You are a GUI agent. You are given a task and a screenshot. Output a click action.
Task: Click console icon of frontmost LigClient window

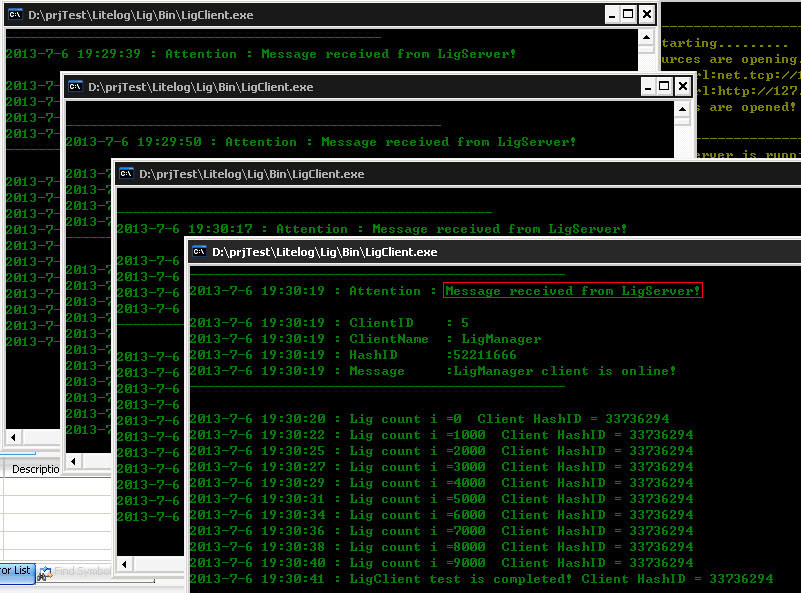tap(199, 251)
